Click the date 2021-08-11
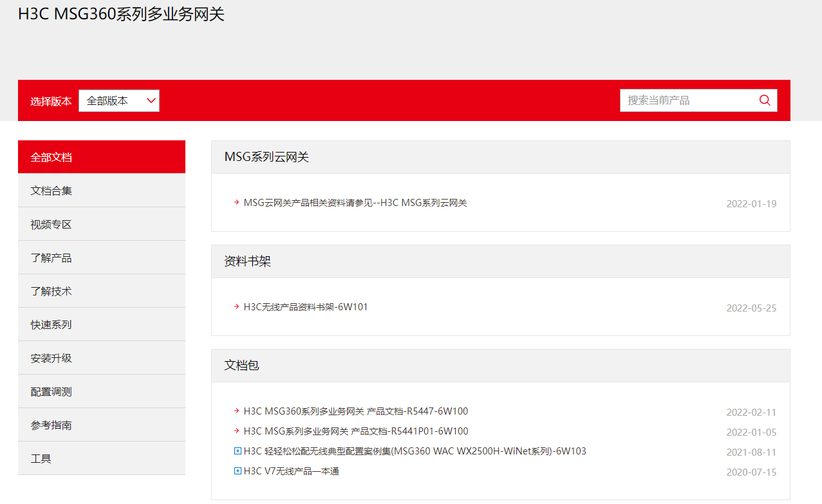This screenshot has width=822, height=504. point(751,453)
